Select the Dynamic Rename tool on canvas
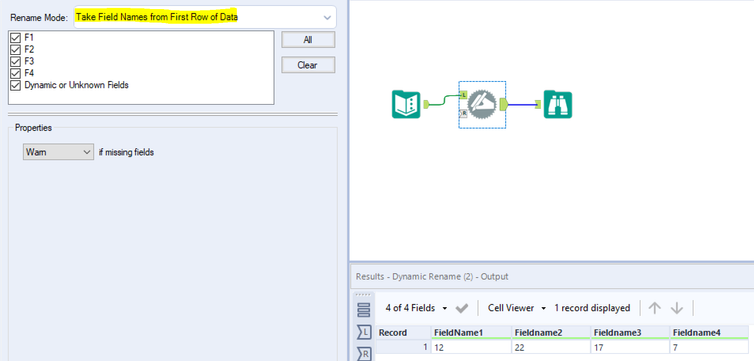This screenshot has height=361, width=754. [481, 104]
